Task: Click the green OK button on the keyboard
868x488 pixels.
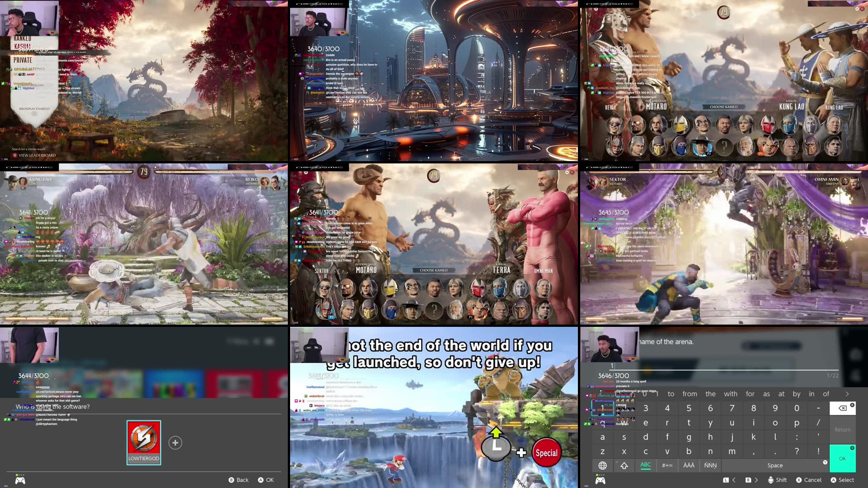Action: pos(843,458)
